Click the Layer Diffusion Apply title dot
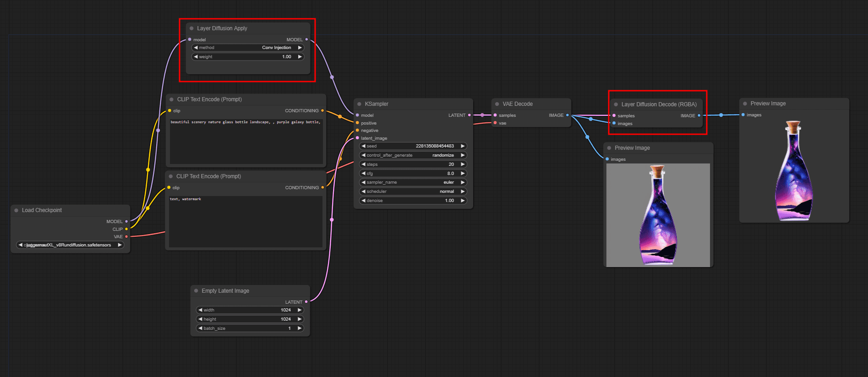This screenshot has width=868, height=377. (x=191, y=28)
